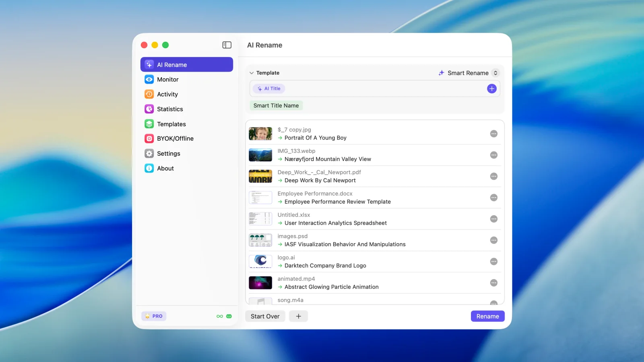
Task: Select the Untitled.xlsx thumbnail
Action: click(x=260, y=219)
